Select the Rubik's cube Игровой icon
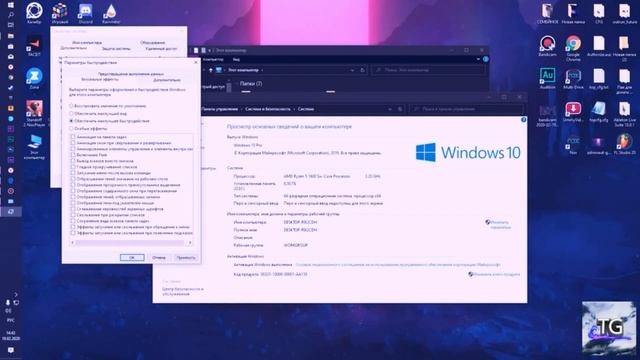The image size is (640, 360). [x=60, y=13]
